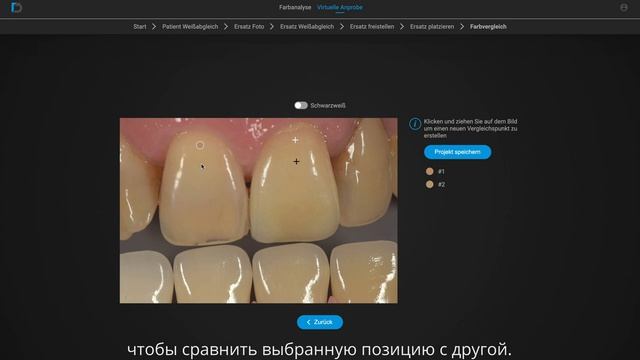Go to the Start step
The image size is (640, 360).
point(140,27)
